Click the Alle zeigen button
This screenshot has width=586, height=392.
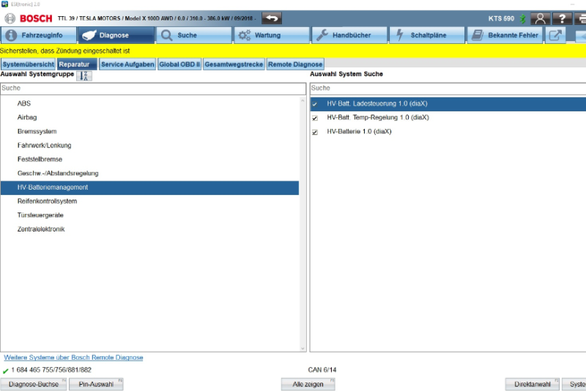click(x=303, y=384)
